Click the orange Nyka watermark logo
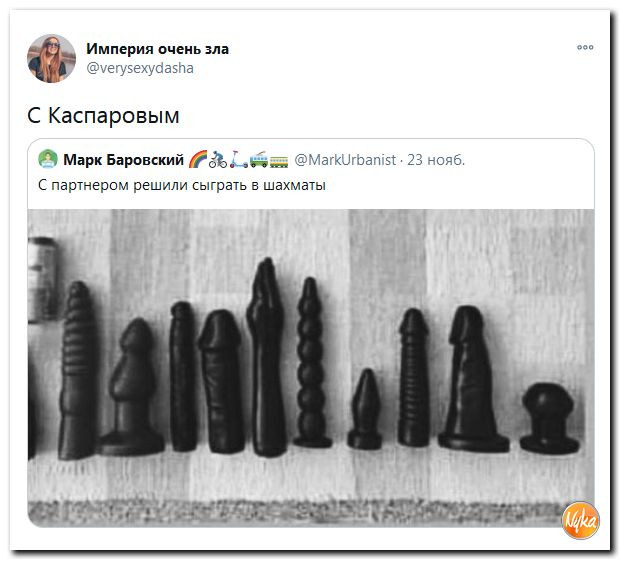The width and height of the screenshot is (621, 561). click(x=581, y=520)
